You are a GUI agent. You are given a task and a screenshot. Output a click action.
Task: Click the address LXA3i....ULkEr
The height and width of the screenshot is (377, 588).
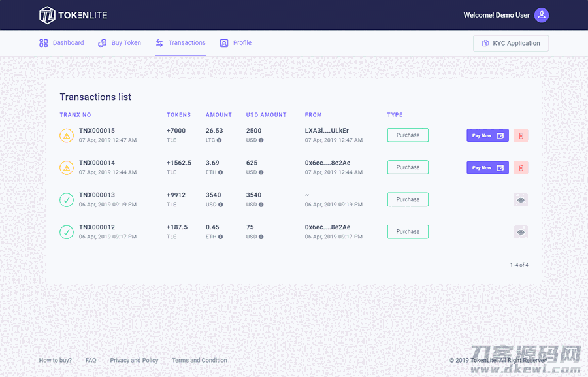(327, 131)
